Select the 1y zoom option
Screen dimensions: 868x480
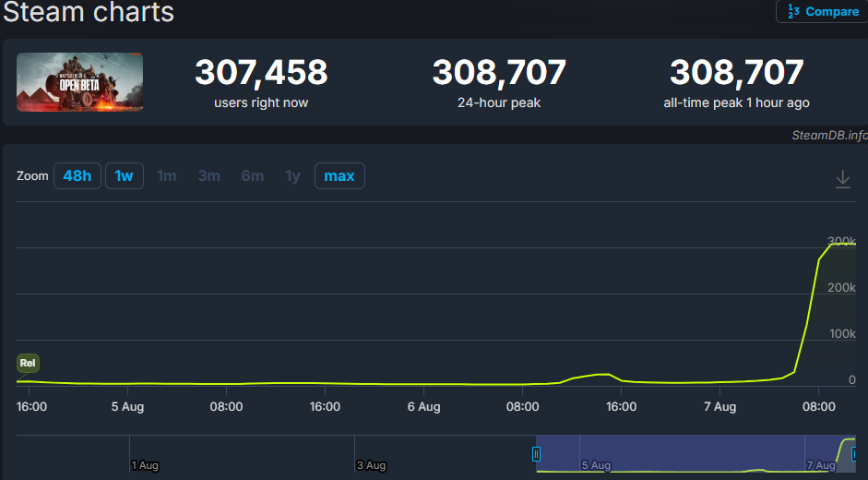point(292,175)
